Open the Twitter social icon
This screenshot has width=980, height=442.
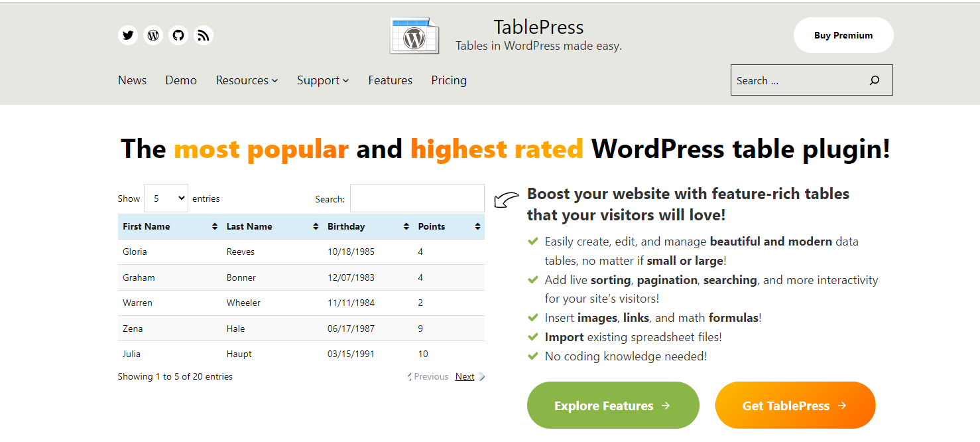(x=128, y=35)
